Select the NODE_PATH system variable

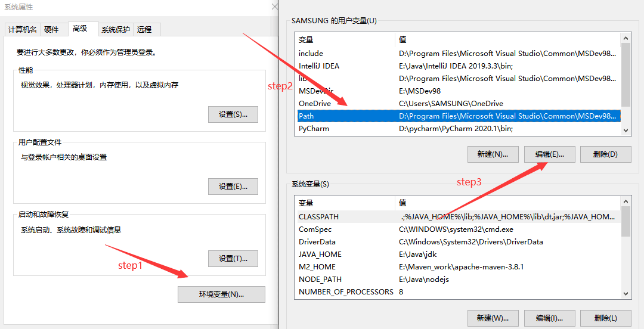click(x=459, y=280)
